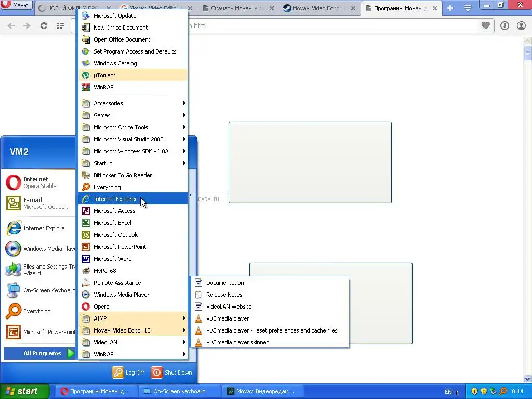The width and height of the screenshot is (532, 399).
Task: Click page vertical scrollbar down arrow
Action: (528, 379)
